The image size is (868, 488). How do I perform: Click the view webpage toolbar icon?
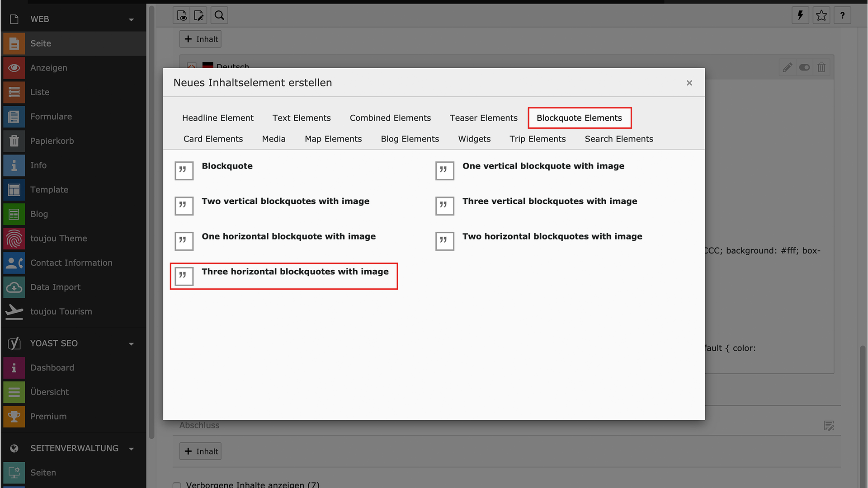[x=182, y=15]
